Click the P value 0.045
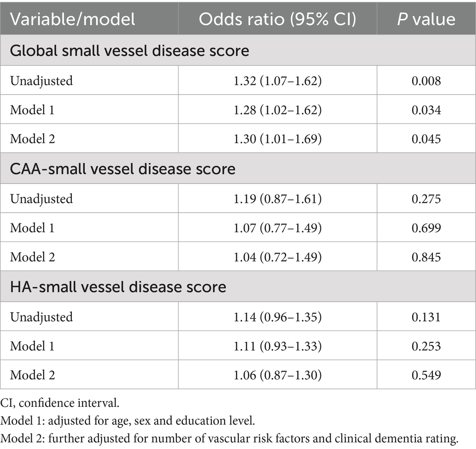This screenshot has height=449, width=476. coord(426,139)
